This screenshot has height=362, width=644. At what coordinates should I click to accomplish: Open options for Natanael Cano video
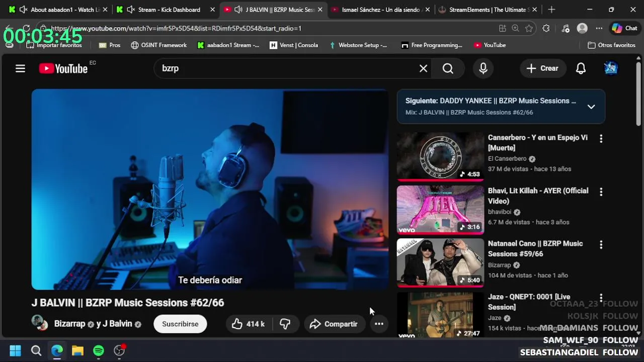(x=601, y=245)
